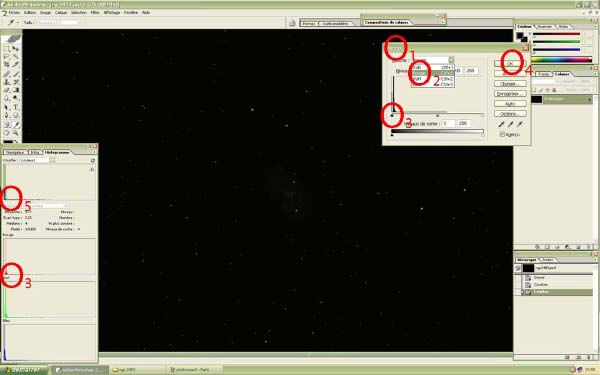Select the Magic Wand tool
Viewport: 600px width, 375px height.
coord(16,57)
